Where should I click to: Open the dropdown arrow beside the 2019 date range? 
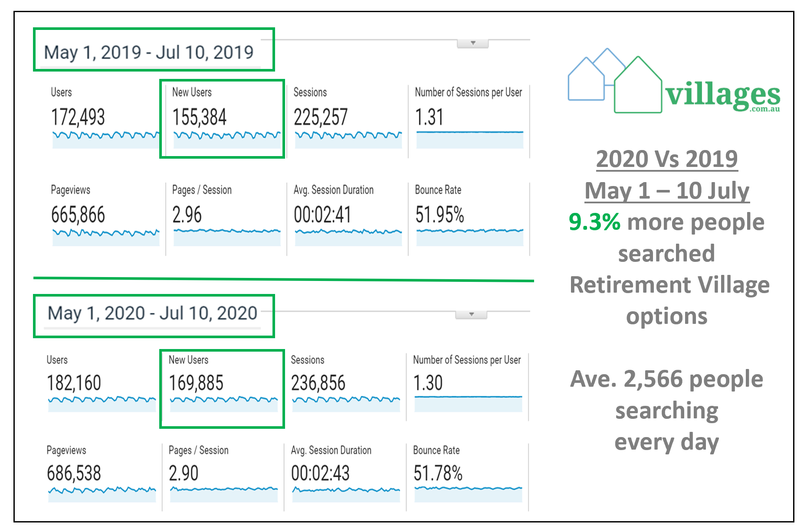pos(472,43)
